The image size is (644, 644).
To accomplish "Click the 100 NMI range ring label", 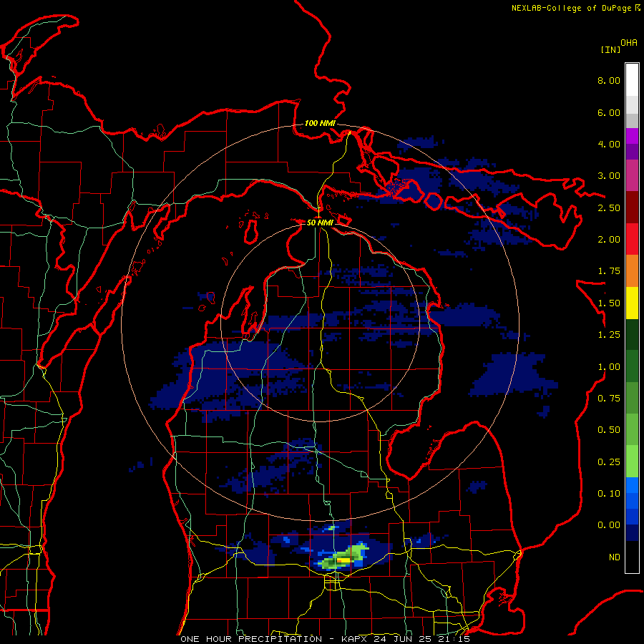I will [320, 123].
